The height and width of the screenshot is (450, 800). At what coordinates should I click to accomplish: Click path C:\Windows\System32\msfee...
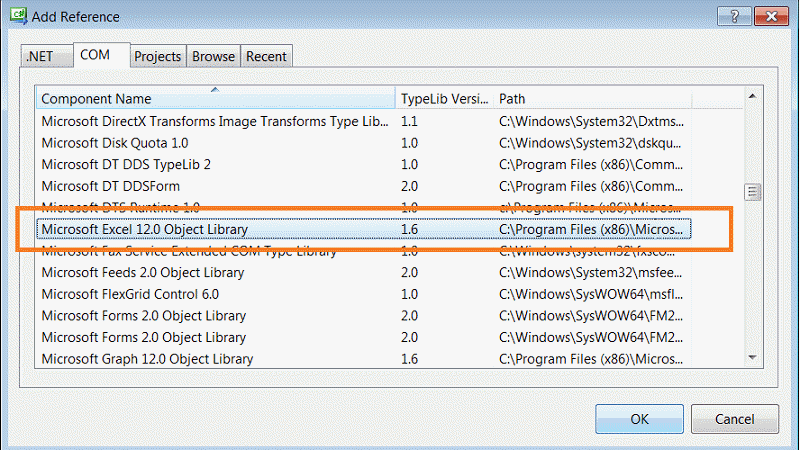tap(590, 272)
